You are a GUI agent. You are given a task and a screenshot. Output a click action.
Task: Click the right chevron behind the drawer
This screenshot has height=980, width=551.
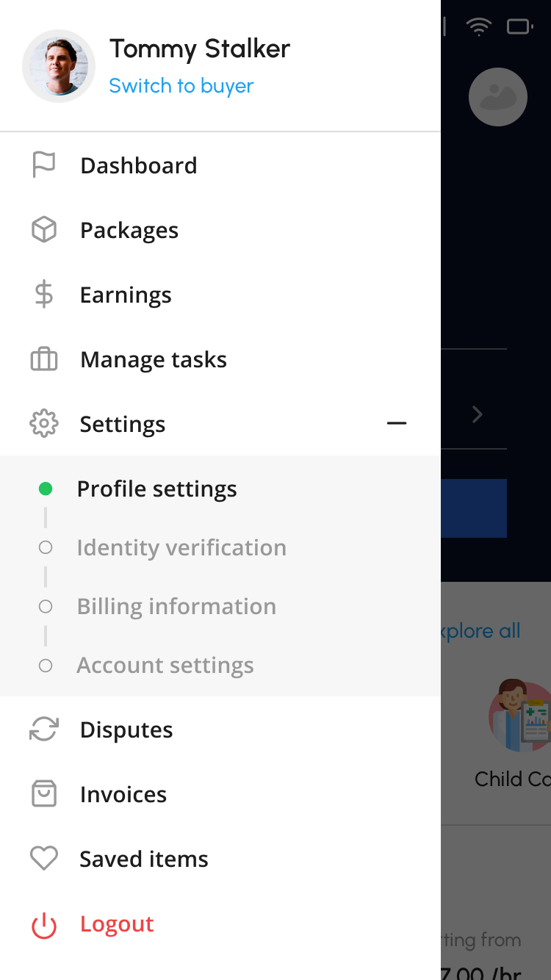[x=478, y=415]
